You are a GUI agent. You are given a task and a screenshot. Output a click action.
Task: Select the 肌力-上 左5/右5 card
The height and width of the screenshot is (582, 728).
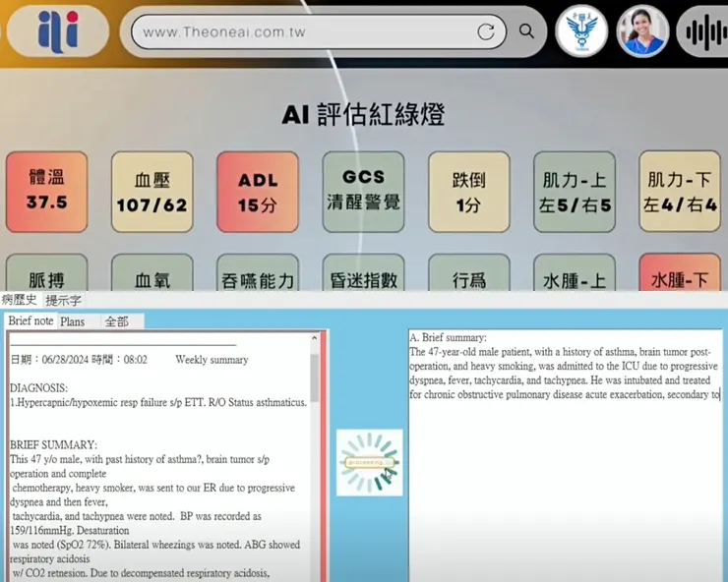click(575, 192)
